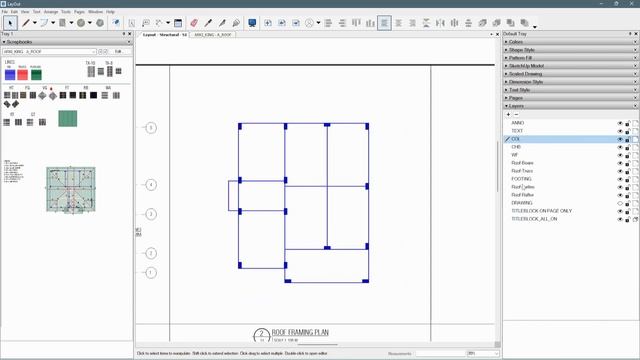
Task: Pick the green line style swatch
Action: point(36,75)
